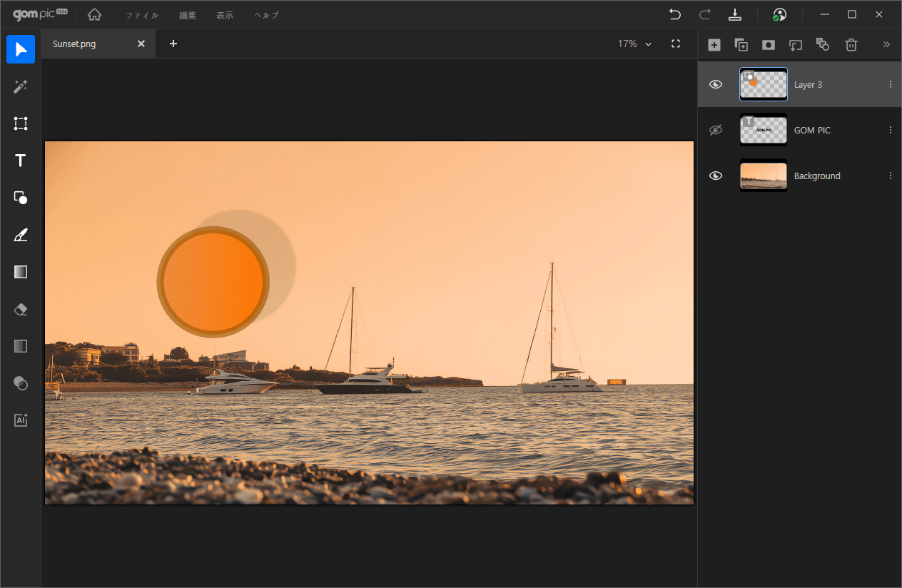Image resolution: width=902 pixels, height=588 pixels.
Task: Pick the Eraser tool
Action: 21,309
